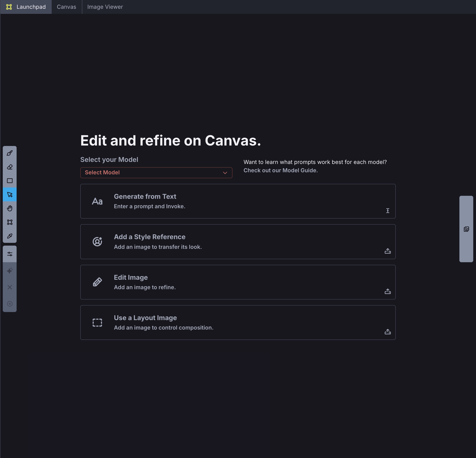Click the cancel current item X icon

click(x=10, y=287)
